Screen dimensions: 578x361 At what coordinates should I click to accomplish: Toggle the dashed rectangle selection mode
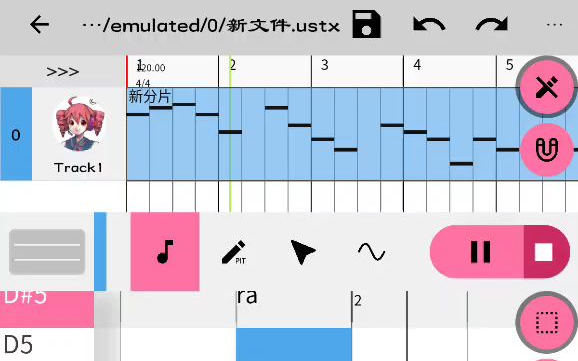point(547,322)
